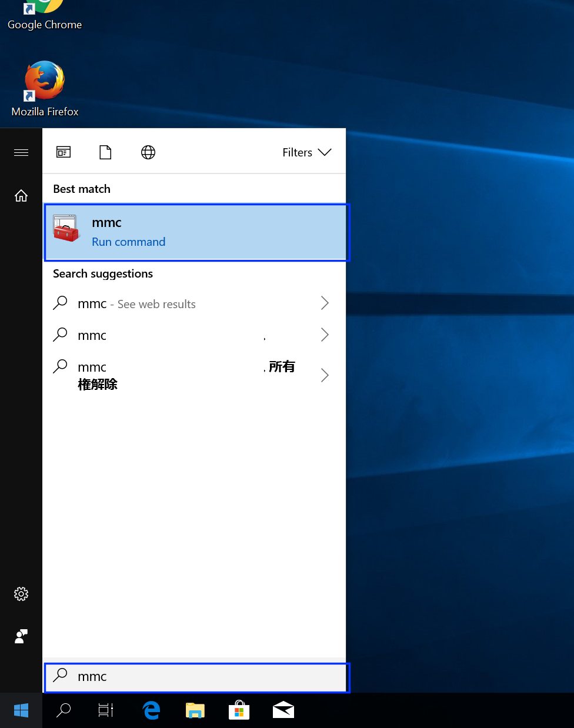Open the hamburger menu in search panel

(21, 152)
